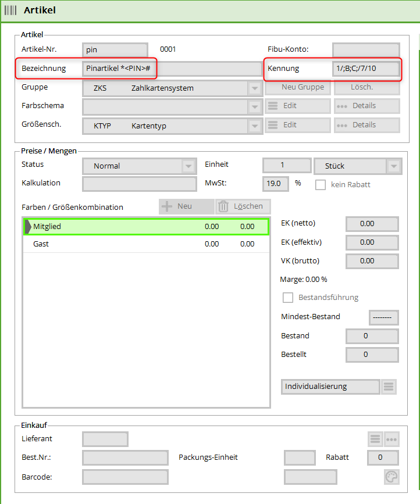The height and width of the screenshot is (504, 420).
Task: Click Edit for Farbschema
Action: coord(298,106)
